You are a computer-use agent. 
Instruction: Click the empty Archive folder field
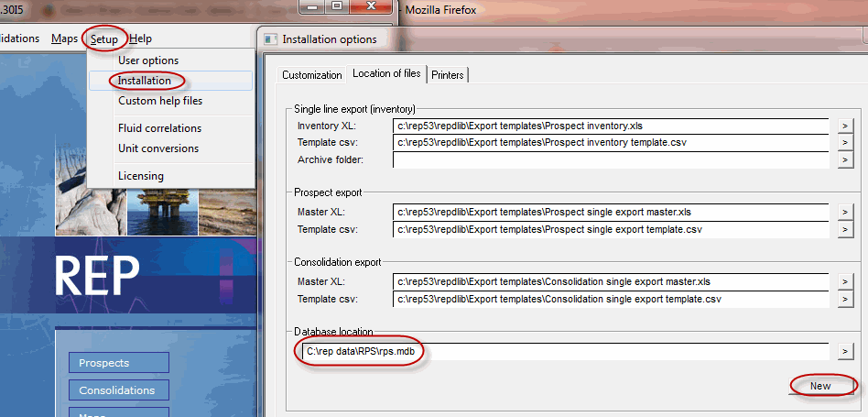pyautogui.click(x=611, y=160)
